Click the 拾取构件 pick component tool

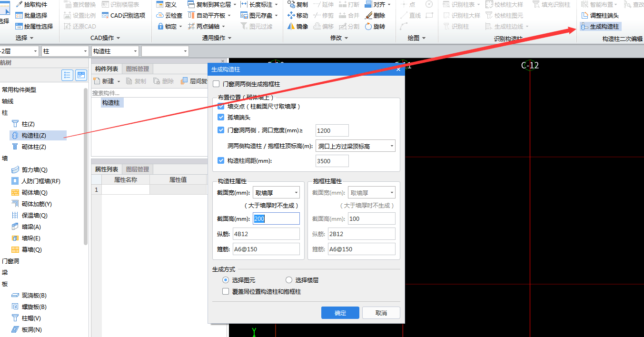pyautogui.click(x=31, y=4)
